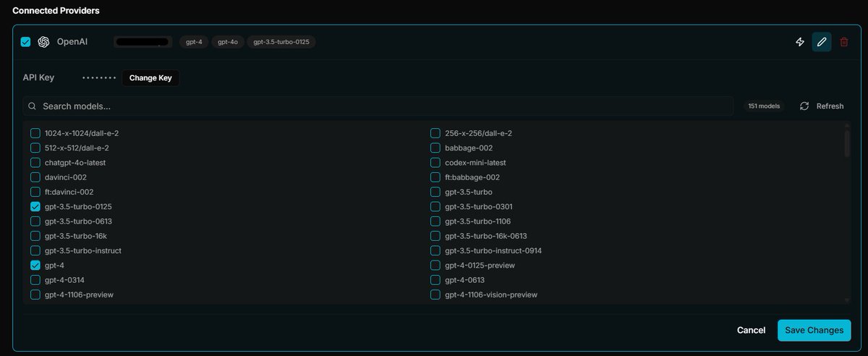Check the gpt-3.5-turbo-1106 model checkbox
The height and width of the screenshot is (356, 868).
435,221
